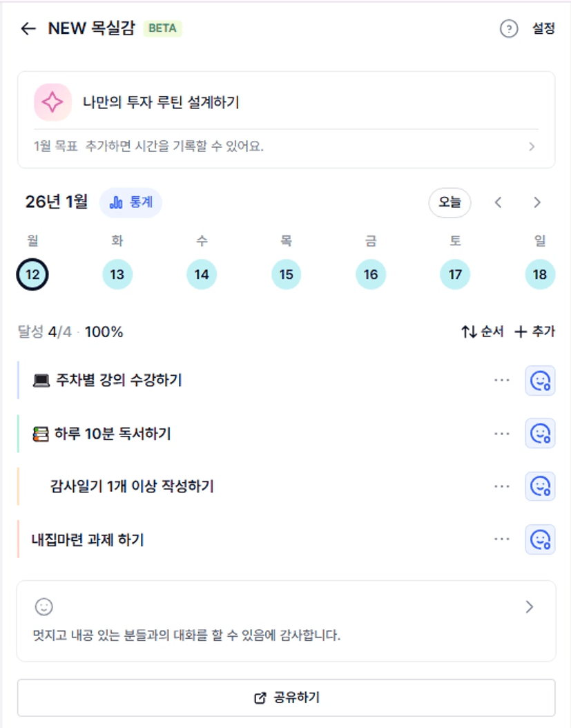571x728 pixels.
Task: Click the 오늘 today button
Action: pos(449,202)
